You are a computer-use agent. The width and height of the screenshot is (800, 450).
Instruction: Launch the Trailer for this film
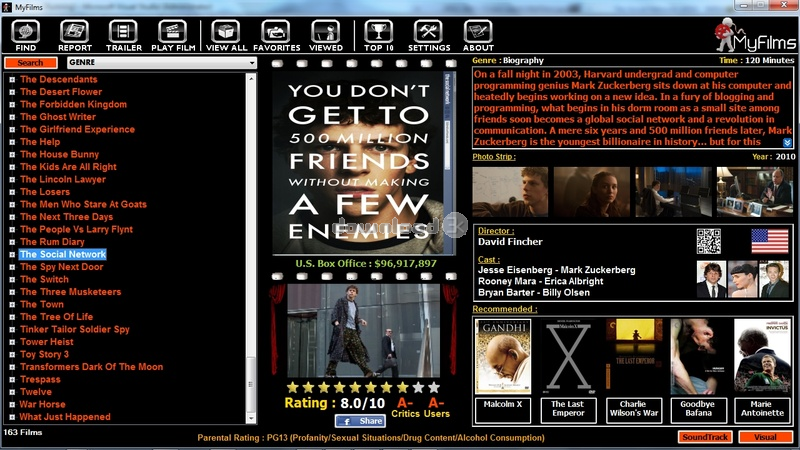(x=123, y=36)
